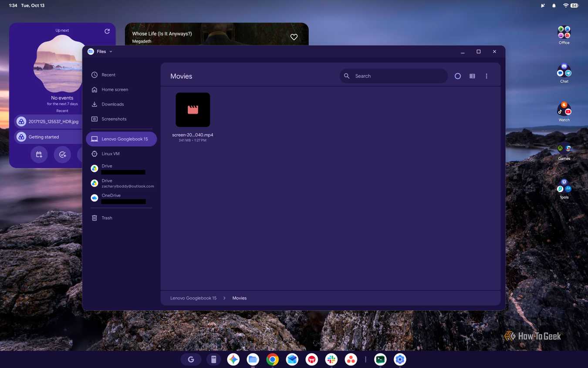Screen dimensions: 588x368
Task: Open the Chat desktop folder
Action: coord(564,74)
